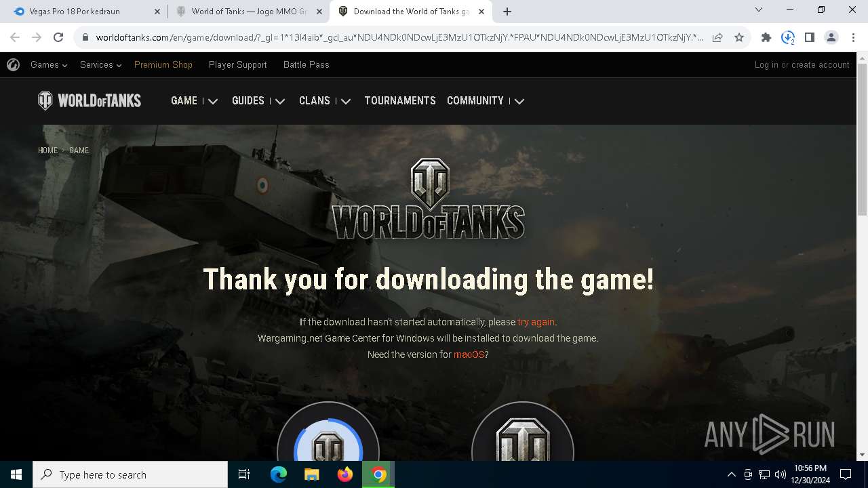Image resolution: width=868 pixels, height=488 pixels.
Task: Click the share page icon in address bar
Action: [x=717, y=37]
